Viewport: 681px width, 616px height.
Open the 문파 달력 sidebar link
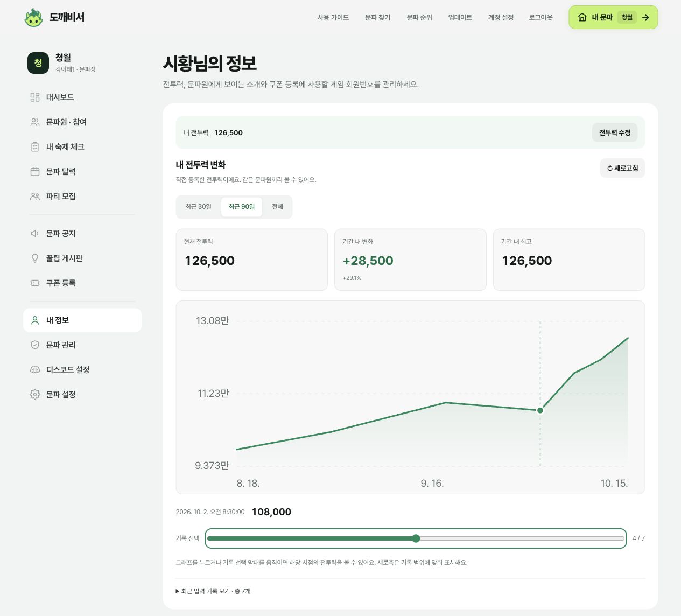click(x=82, y=171)
